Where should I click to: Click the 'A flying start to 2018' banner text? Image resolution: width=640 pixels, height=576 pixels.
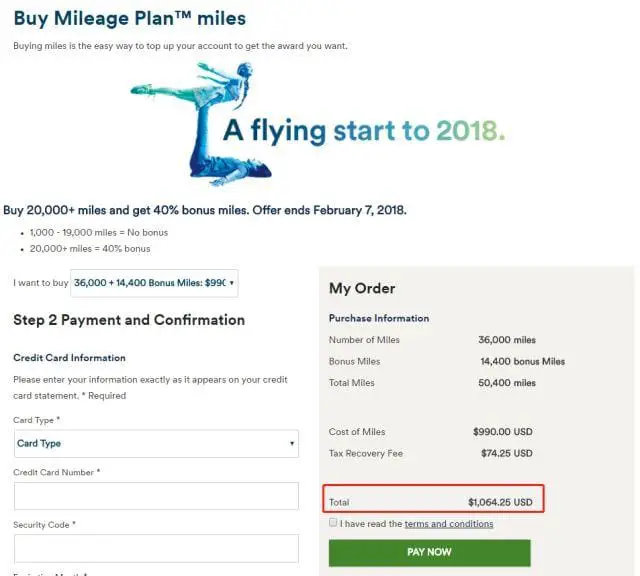pyautogui.click(x=363, y=131)
